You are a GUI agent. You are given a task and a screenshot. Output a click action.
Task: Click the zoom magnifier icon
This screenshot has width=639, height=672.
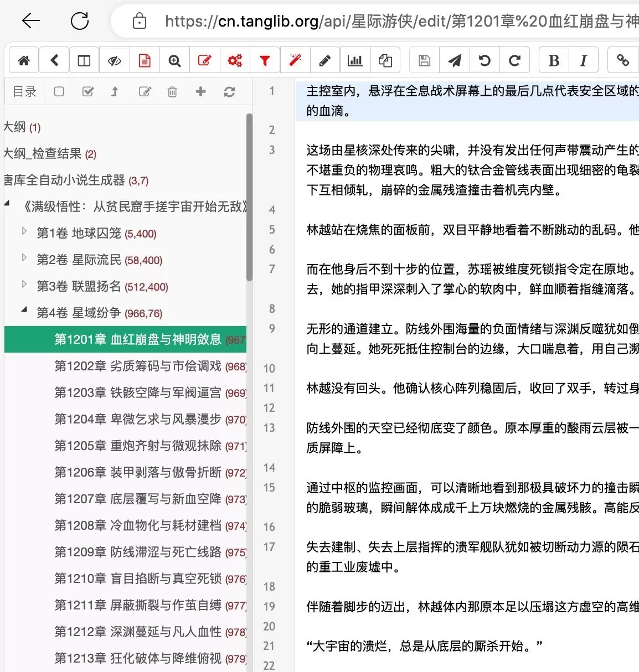(174, 60)
